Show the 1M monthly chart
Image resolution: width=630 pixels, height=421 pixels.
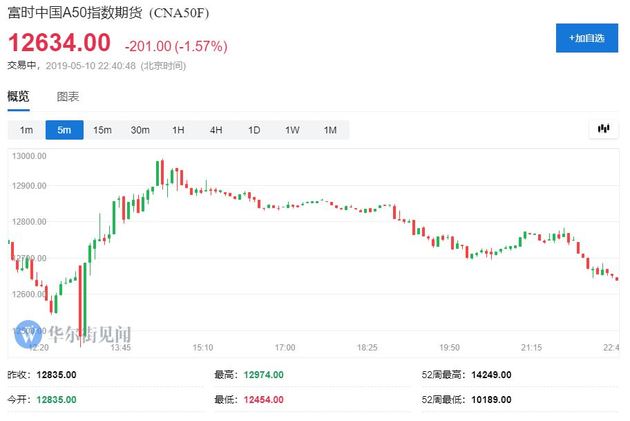click(x=330, y=130)
